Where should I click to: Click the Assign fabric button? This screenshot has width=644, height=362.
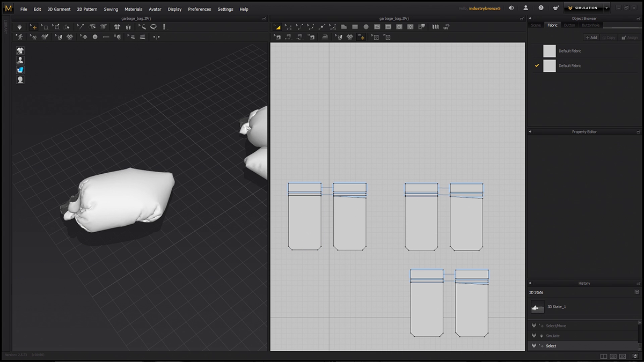tap(630, 38)
